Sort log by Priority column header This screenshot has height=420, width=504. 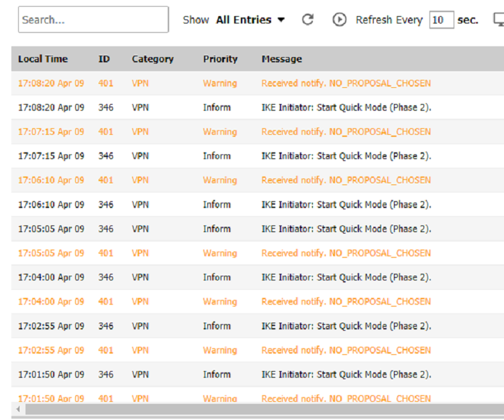click(x=220, y=59)
